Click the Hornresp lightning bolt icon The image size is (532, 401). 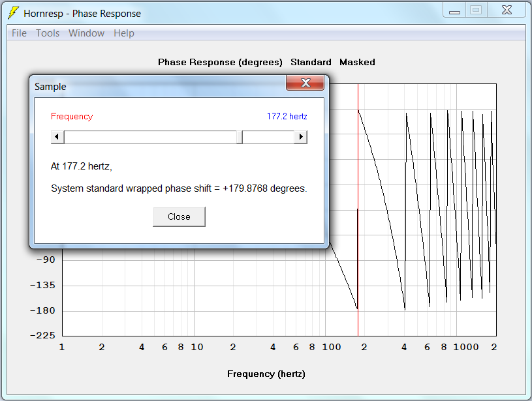(x=13, y=13)
